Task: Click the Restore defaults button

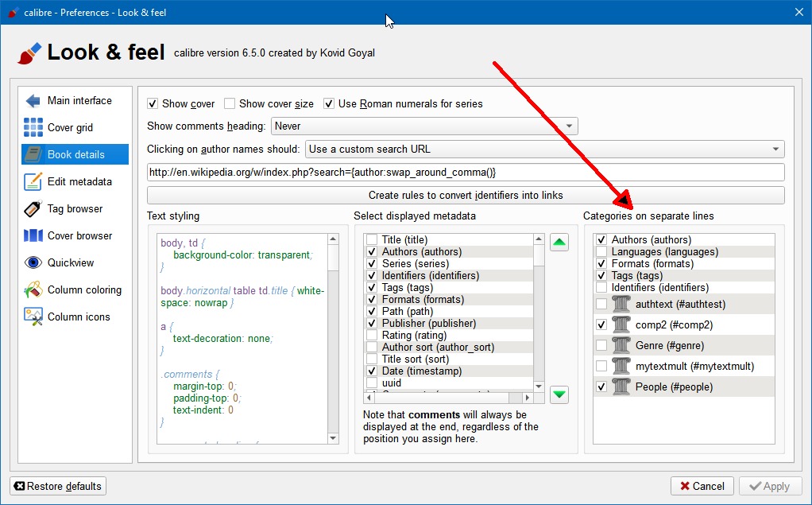Action: click(x=58, y=486)
